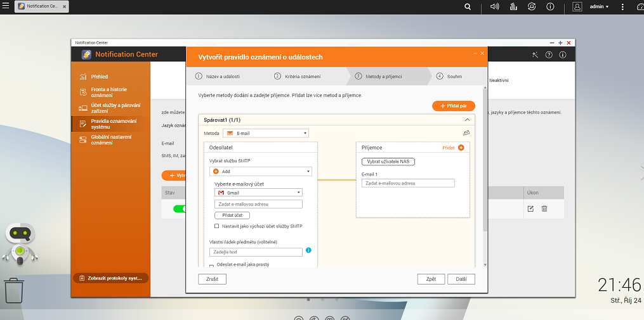Edit the existing rule in table
This screenshot has width=644, height=320.
[530, 209]
